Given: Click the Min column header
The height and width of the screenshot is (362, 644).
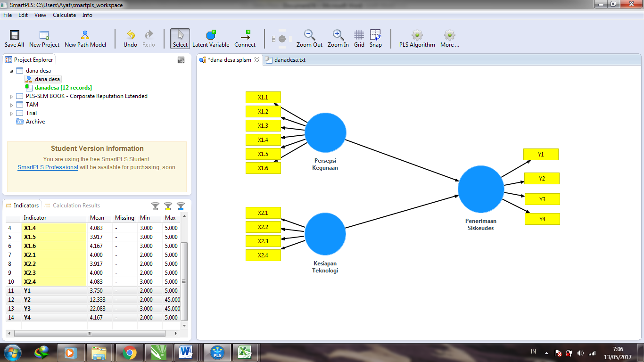Looking at the screenshot, I should pyautogui.click(x=149, y=218).
